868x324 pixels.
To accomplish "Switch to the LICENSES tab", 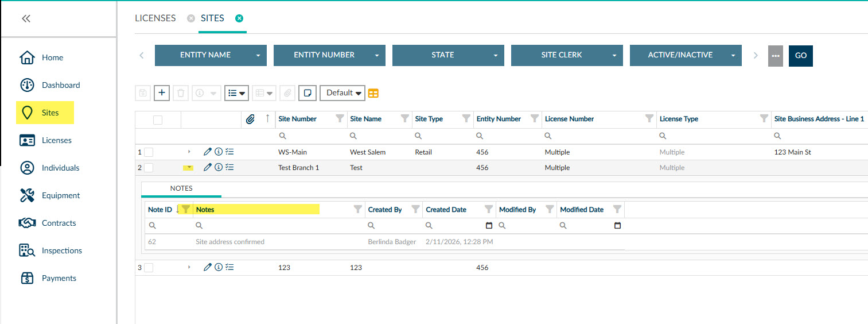I will [155, 18].
